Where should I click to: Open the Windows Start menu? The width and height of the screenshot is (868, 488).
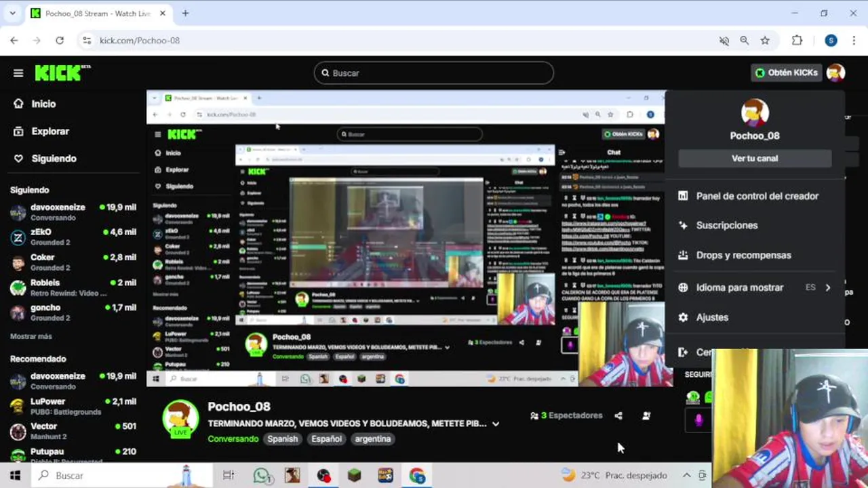[15, 475]
